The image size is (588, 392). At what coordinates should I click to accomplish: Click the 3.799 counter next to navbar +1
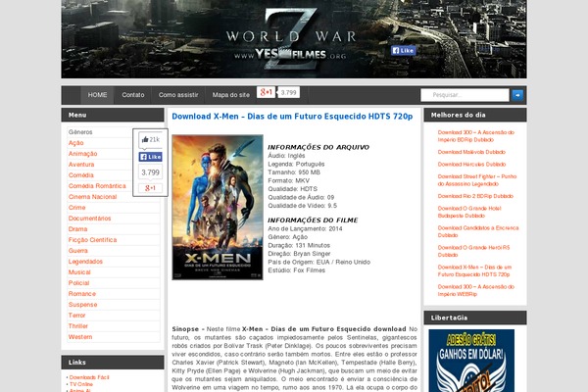288,92
